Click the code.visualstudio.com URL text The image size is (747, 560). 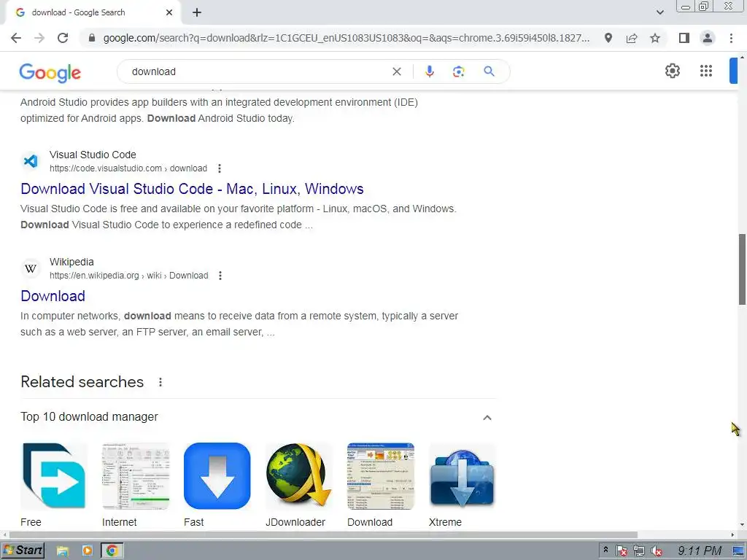[128, 168]
